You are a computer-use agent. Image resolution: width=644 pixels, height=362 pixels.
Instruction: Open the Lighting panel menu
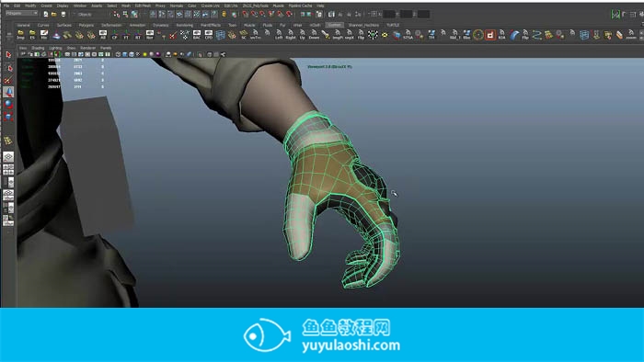pyautogui.click(x=55, y=48)
